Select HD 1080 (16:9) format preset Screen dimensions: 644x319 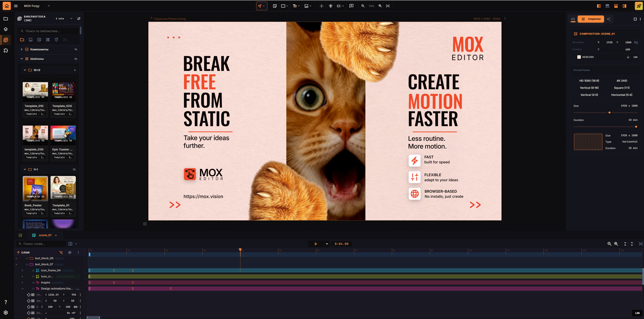pyautogui.click(x=589, y=81)
